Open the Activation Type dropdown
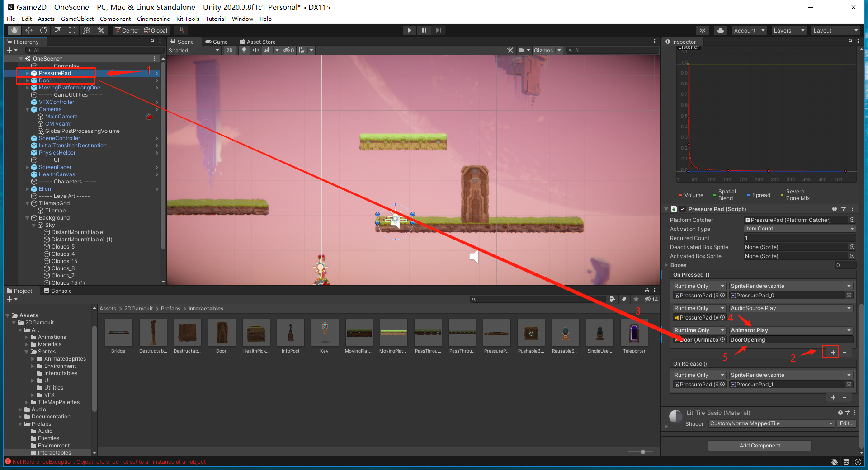The width and height of the screenshot is (868, 470). [x=798, y=229]
